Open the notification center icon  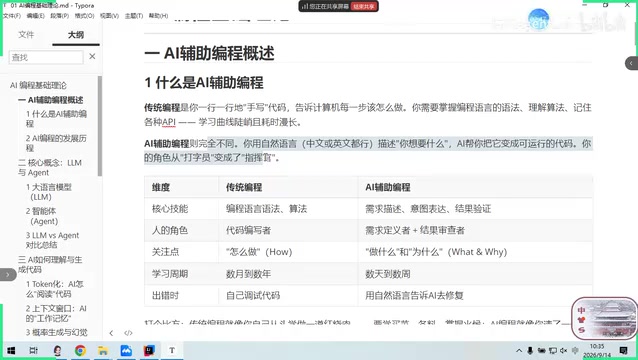click(623, 351)
